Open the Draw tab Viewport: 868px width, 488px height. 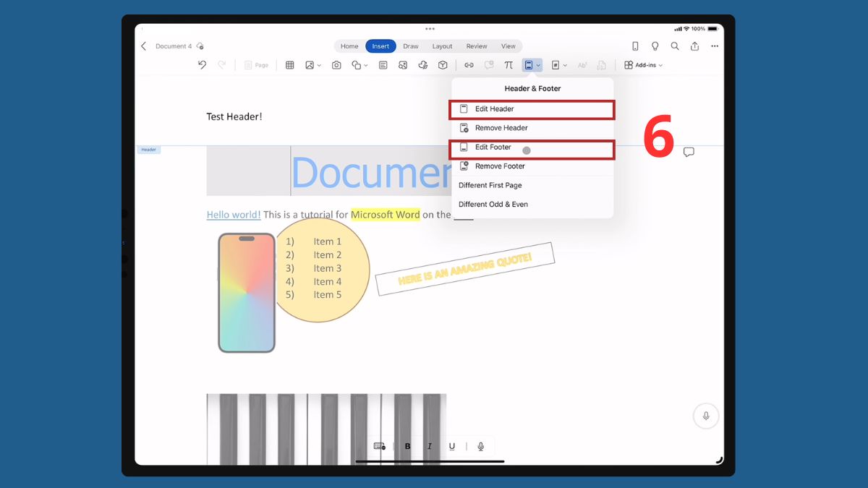tap(411, 46)
